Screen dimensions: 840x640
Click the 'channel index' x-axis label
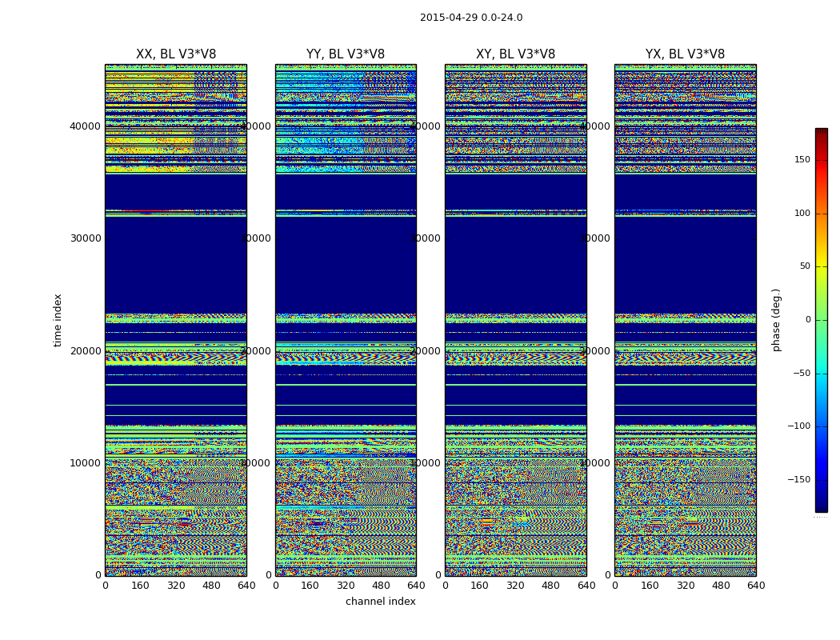point(381,602)
